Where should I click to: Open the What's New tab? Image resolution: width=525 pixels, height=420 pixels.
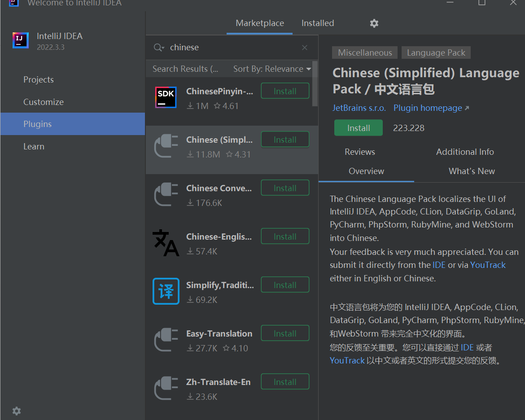click(x=472, y=171)
